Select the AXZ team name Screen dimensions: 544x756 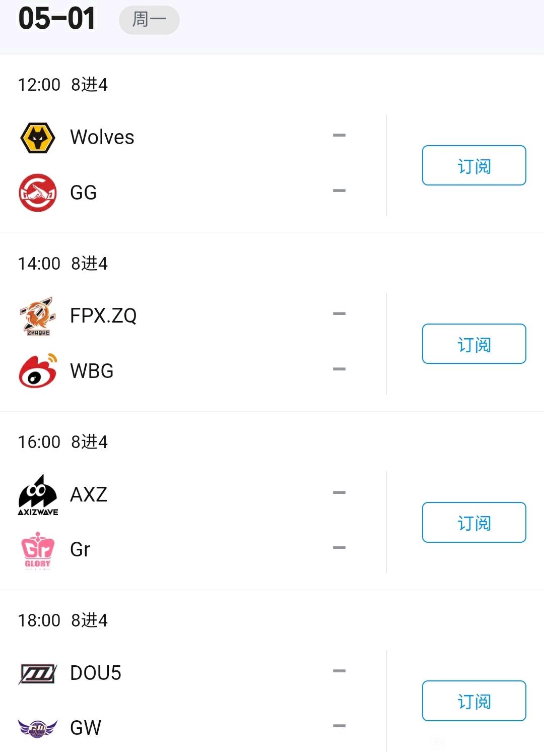(89, 494)
